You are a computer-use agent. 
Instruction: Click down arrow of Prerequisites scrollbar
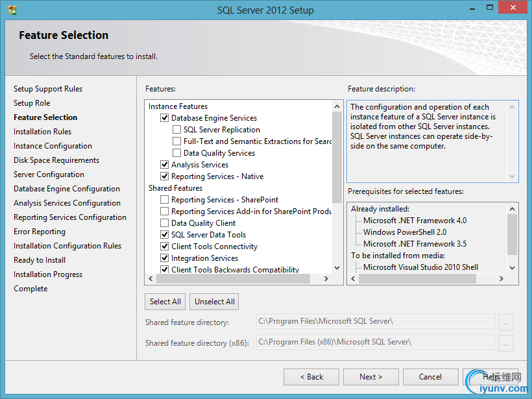(513, 268)
